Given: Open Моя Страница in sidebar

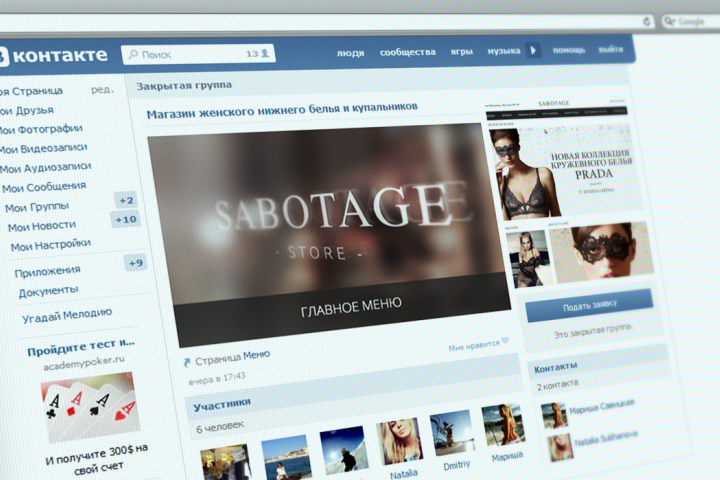Looking at the screenshot, I should pos(31,91).
